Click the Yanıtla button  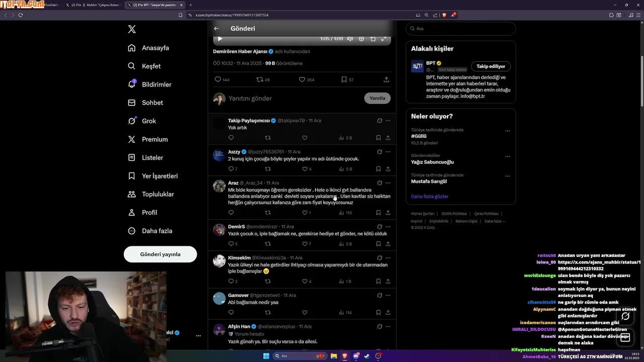377,99
